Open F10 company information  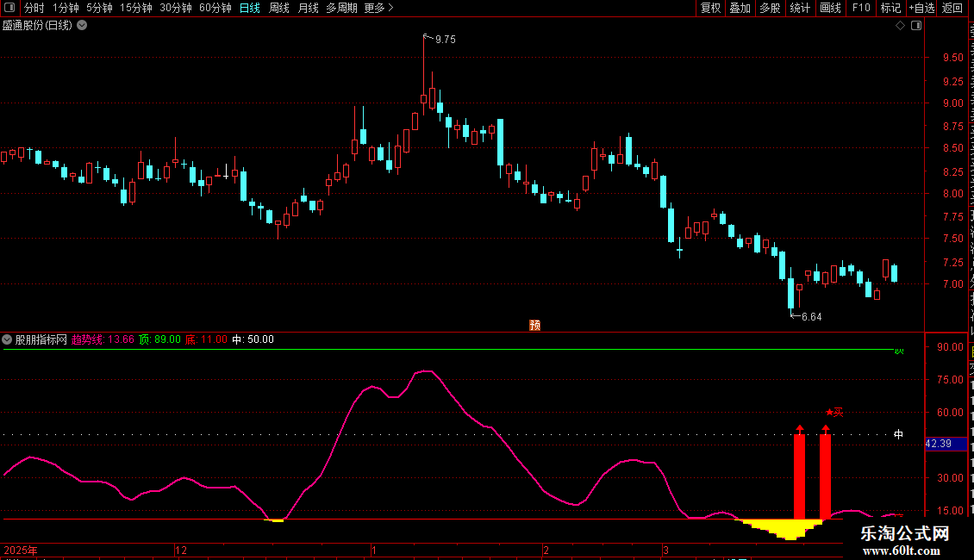click(861, 9)
